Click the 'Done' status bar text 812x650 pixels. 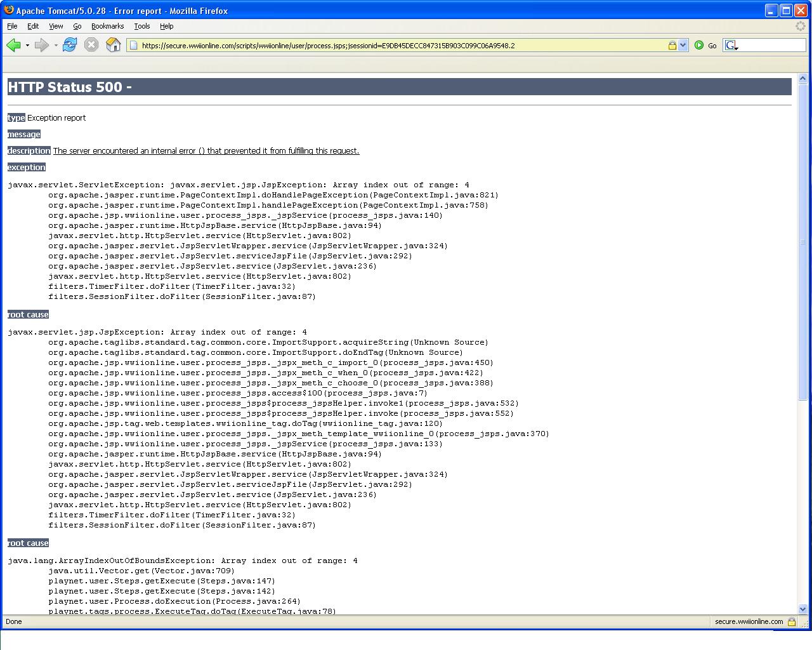[x=13, y=622]
